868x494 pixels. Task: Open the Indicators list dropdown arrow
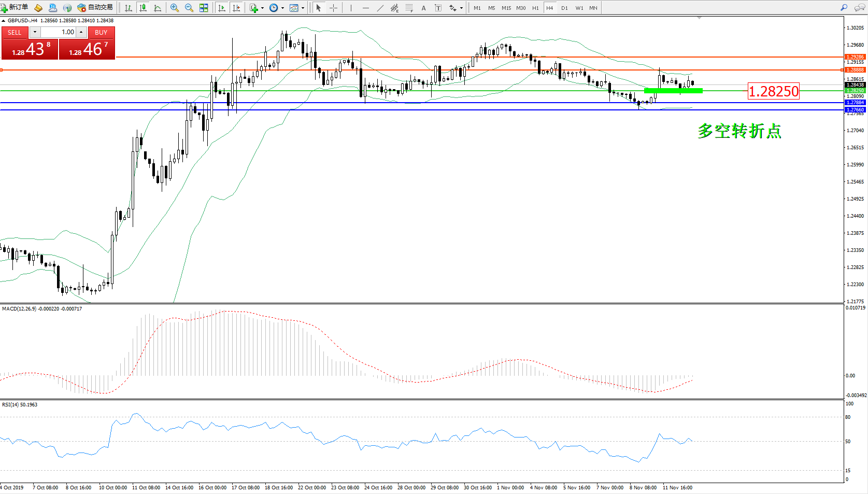[x=262, y=8]
